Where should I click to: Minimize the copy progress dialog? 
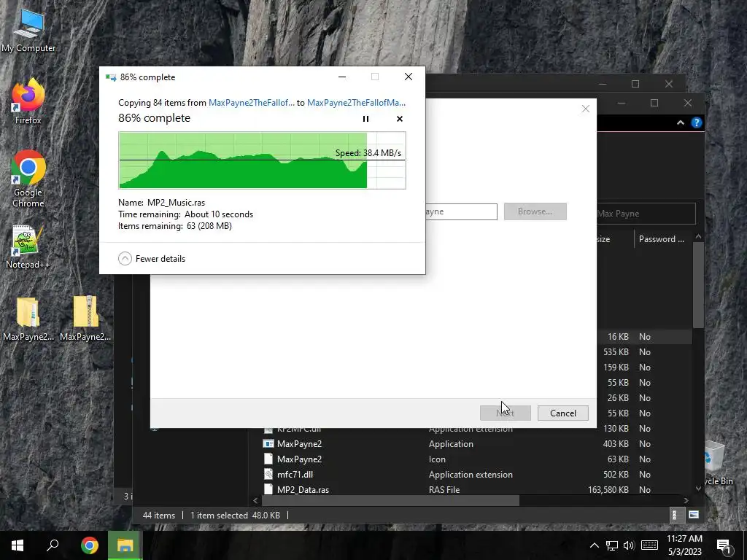click(342, 77)
